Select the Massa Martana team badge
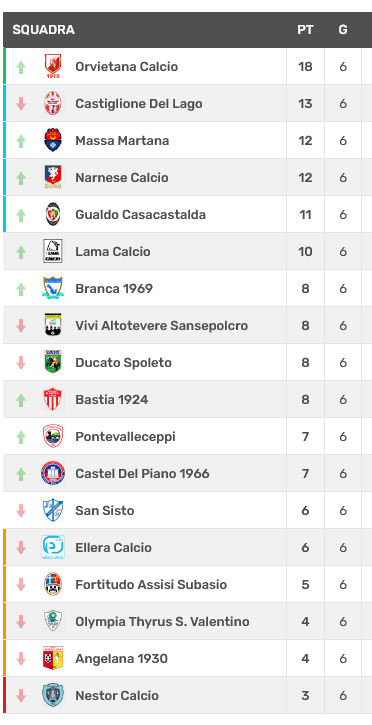 tap(53, 140)
